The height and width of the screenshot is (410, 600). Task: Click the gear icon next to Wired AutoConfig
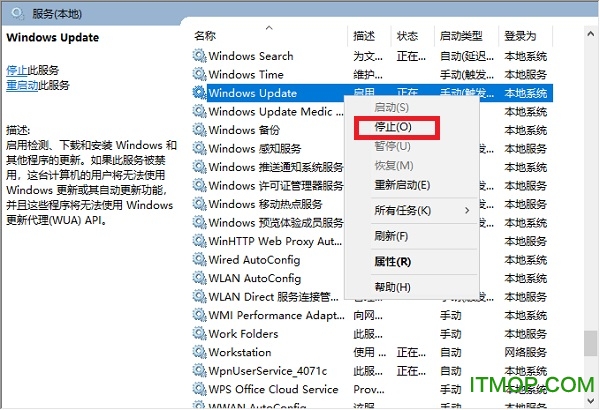point(199,260)
